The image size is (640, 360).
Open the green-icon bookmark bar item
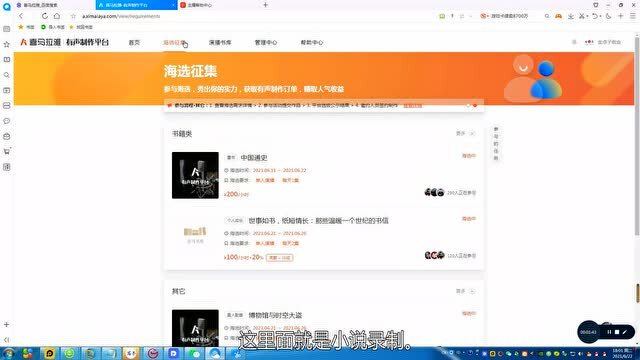[x=53, y=27]
